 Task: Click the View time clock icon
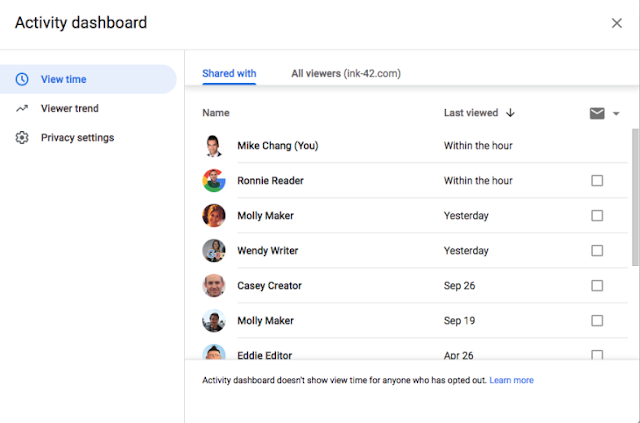click(22, 79)
